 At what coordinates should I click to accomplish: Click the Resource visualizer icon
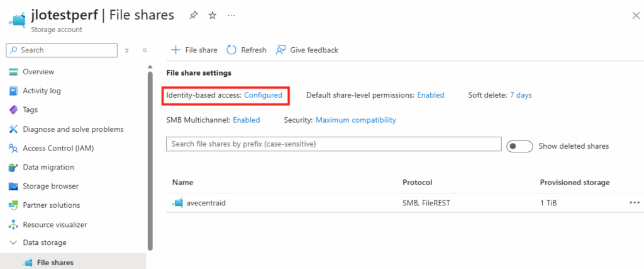click(13, 225)
